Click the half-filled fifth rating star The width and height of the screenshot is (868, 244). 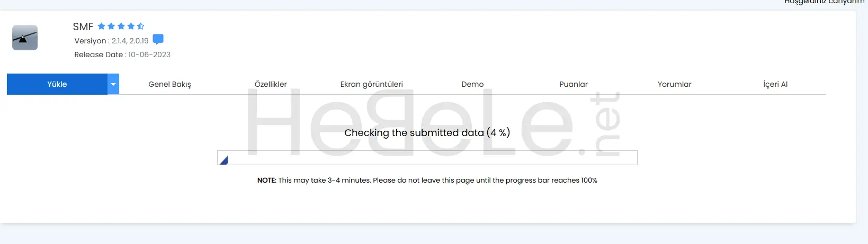[140, 26]
